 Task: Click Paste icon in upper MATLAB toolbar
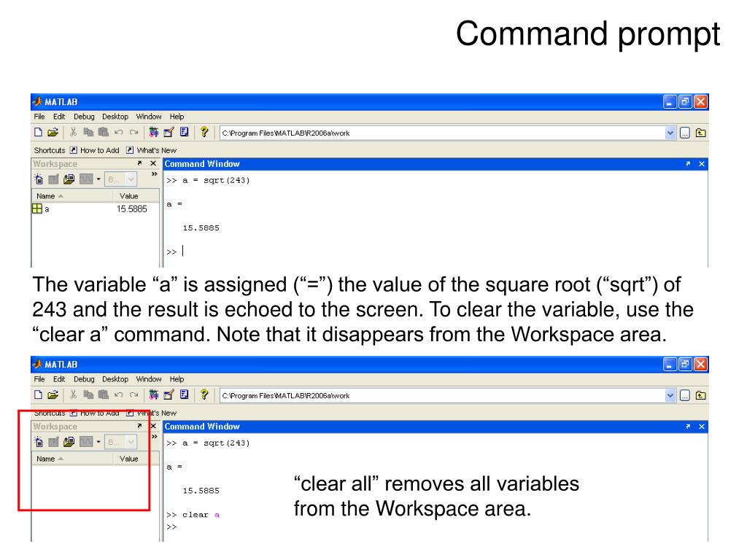104,133
